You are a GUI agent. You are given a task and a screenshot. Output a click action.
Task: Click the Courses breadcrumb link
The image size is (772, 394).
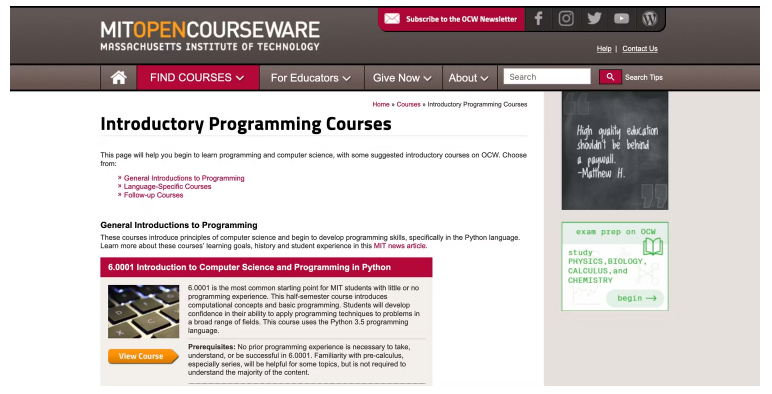click(408, 104)
